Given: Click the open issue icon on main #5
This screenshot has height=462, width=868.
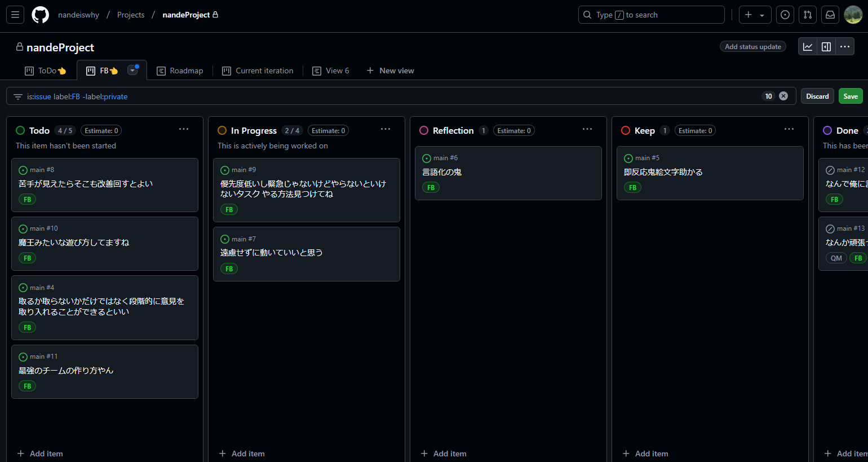Looking at the screenshot, I should (628, 159).
